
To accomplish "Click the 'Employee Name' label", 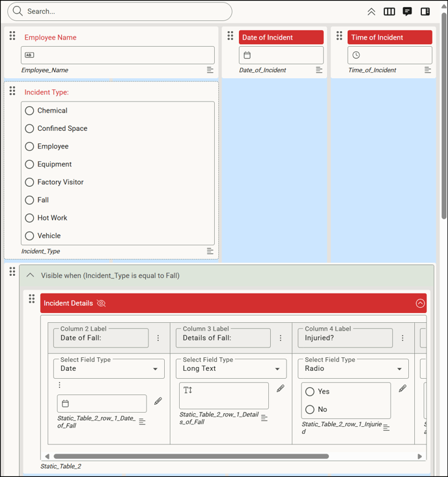I will point(51,37).
